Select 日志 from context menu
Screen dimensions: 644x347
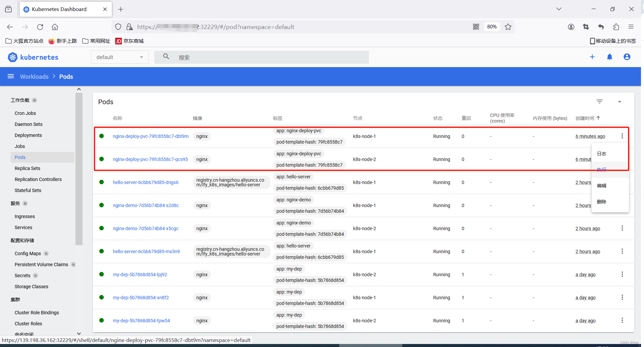[602, 154]
